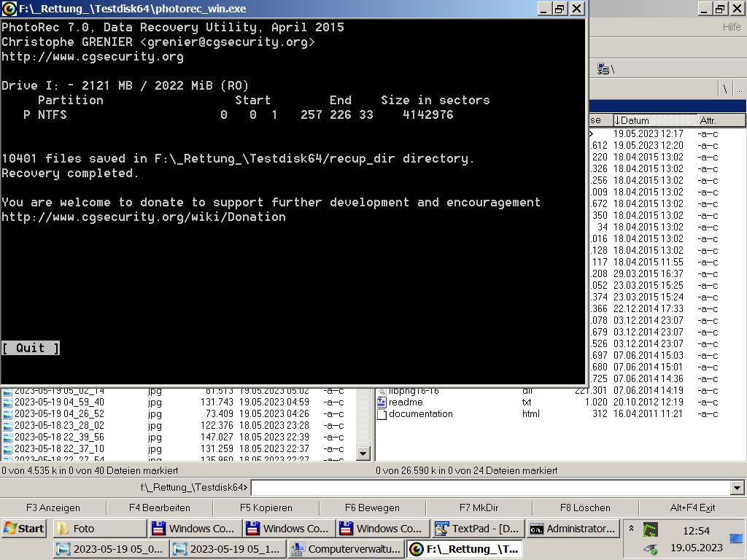Image resolution: width=747 pixels, height=560 pixels.
Task: Click the readme file icon
Action: pyautogui.click(x=382, y=402)
